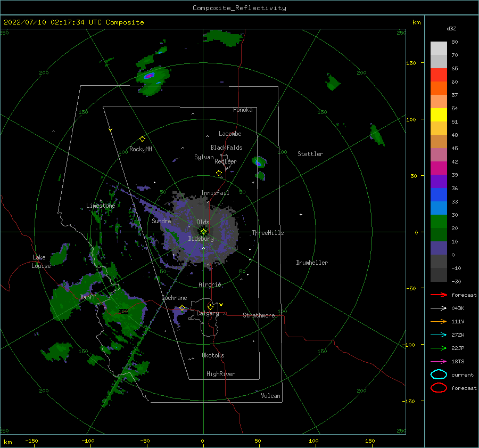The image size is (479, 448).
Task: Click the Limestone label on map
Action: click(101, 206)
